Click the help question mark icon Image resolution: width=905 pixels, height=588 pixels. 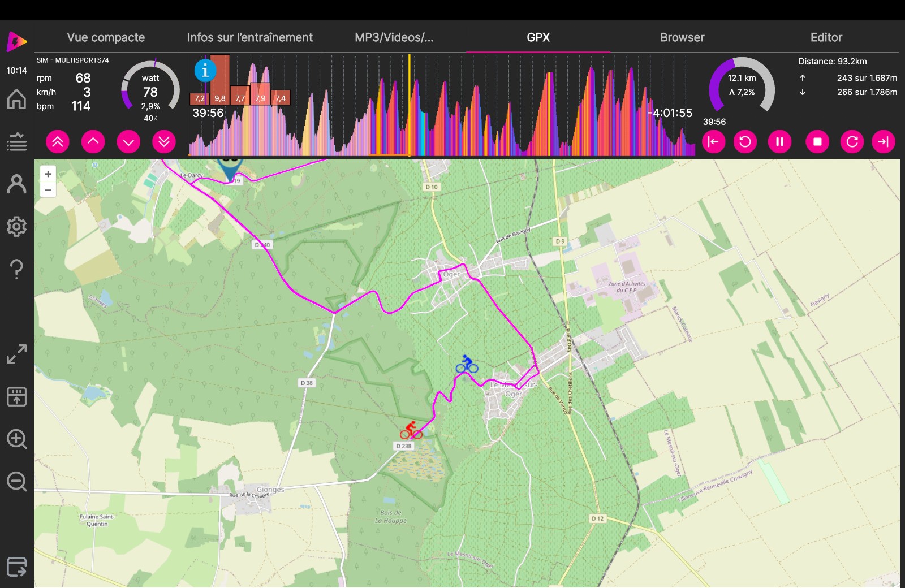pyautogui.click(x=16, y=269)
